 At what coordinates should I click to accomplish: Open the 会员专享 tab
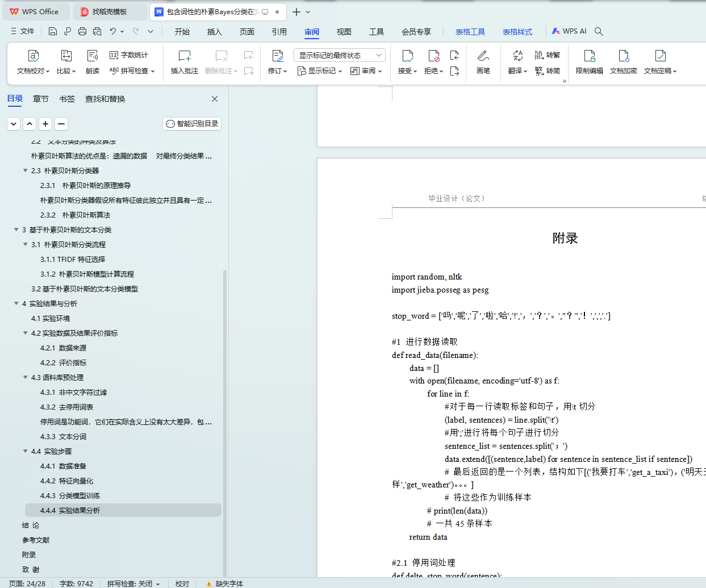pos(416,32)
